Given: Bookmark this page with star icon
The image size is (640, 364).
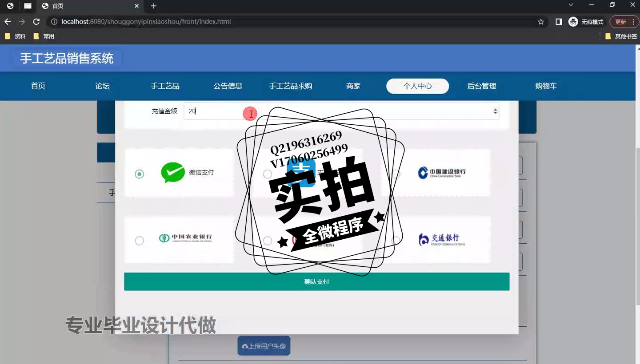Looking at the screenshot, I should (x=541, y=22).
